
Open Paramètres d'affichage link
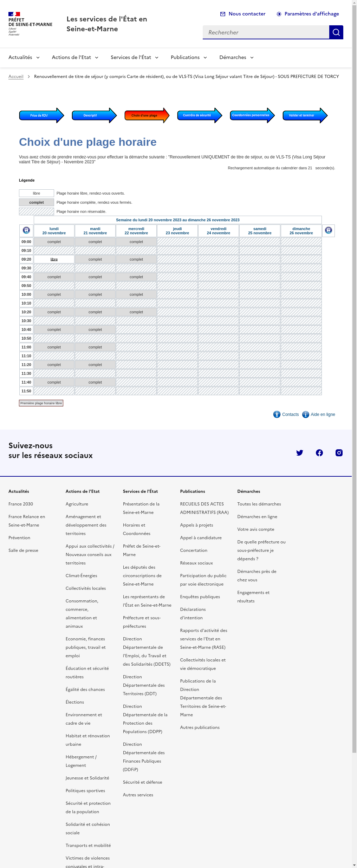pos(312,14)
